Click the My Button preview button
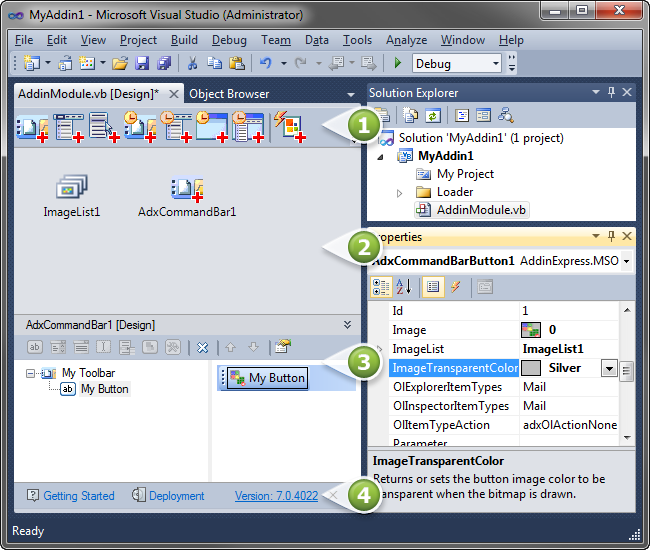The height and width of the screenshot is (550, 650). pos(267,378)
